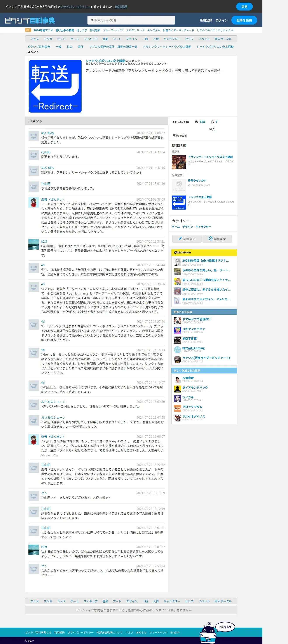The width and height of the screenshot is (288, 644).
Task: Open the pixivision logo header
Action: click(182, 252)
